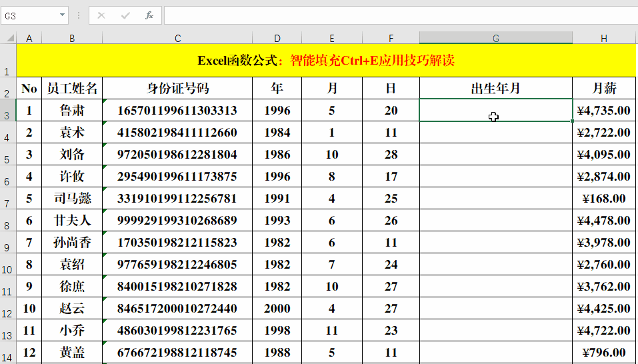The width and height of the screenshot is (638, 364).
Task: Select empty 出生年月 cell for 小乔
Action: 496,330
